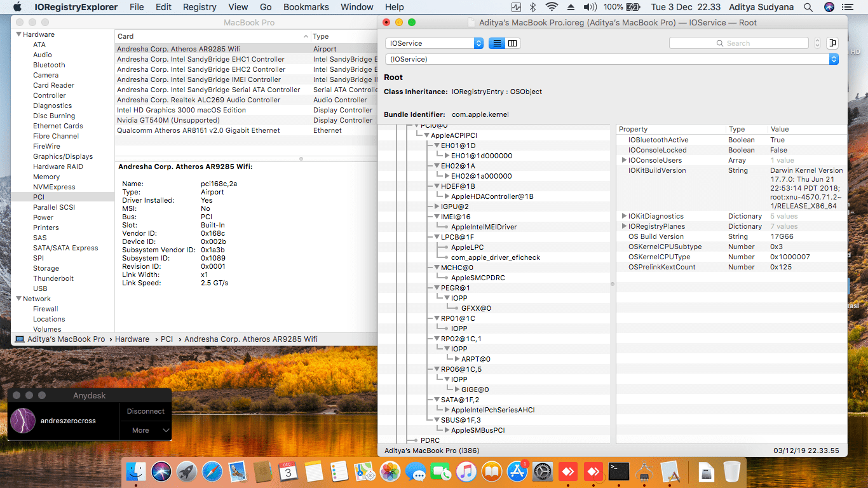Open AnyDesk from the Dock
The height and width of the screenshot is (488, 868).
click(567, 471)
